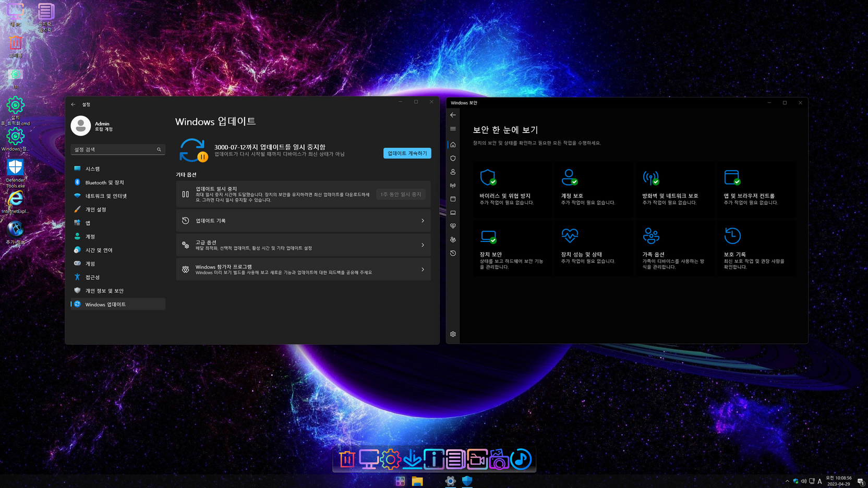
Task: Click the video camera folder icon in the dock
Action: (x=477, y=459)
